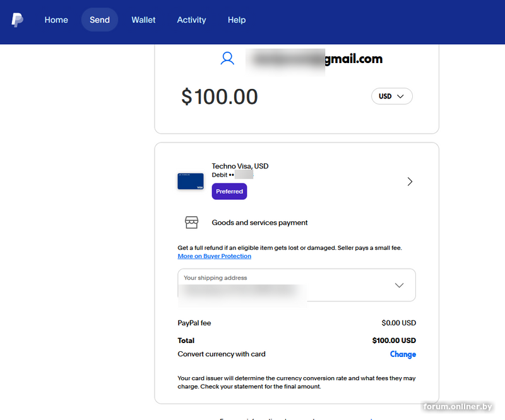This screenshot has height=420, width=505.
Task: Go to the Wallet tab
Action: pyautogui.click(x=143, y=20)
